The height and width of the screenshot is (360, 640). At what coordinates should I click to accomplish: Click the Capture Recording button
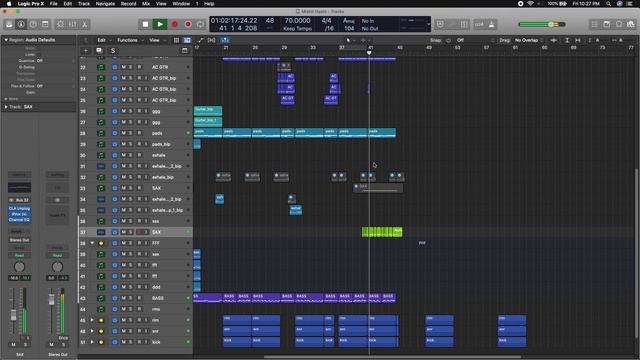coord(188,24)
